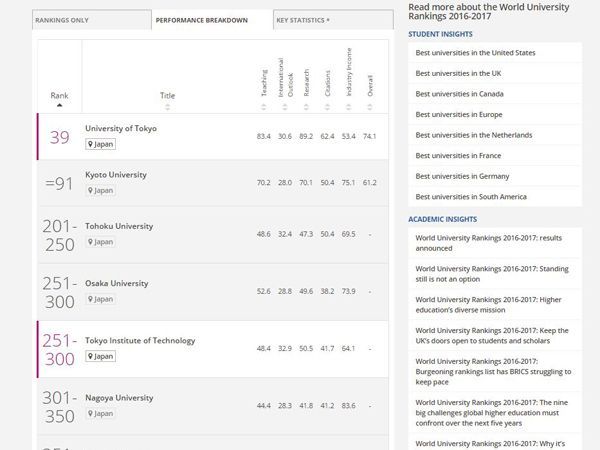Open Kyoto University page
Screen dimensions: 600x450
click(x=116, y=175)
